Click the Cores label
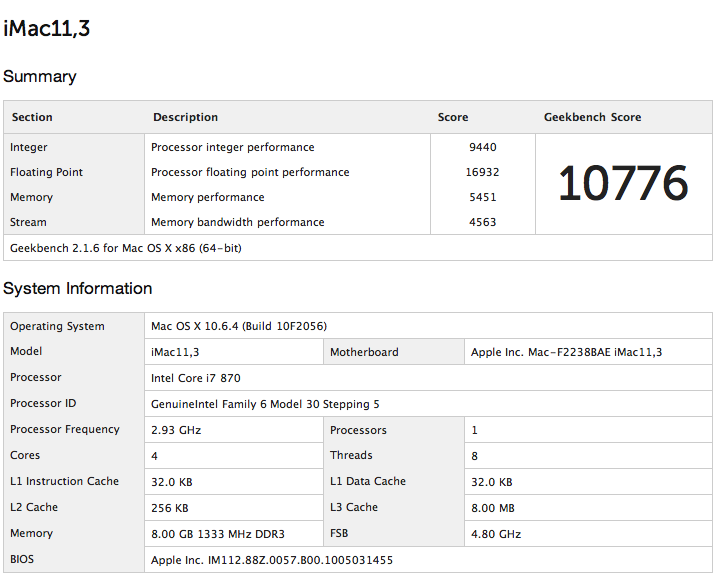 pyautogui.click(x=25, y=455)
